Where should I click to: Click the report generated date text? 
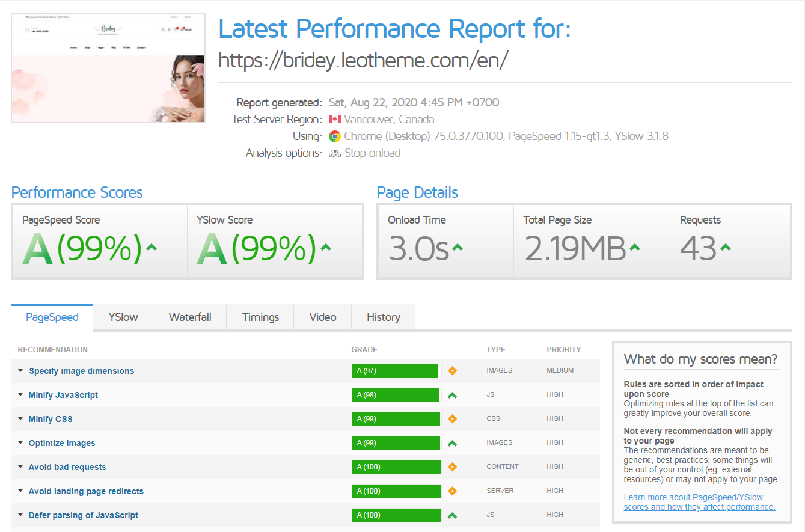pos(414,102)
